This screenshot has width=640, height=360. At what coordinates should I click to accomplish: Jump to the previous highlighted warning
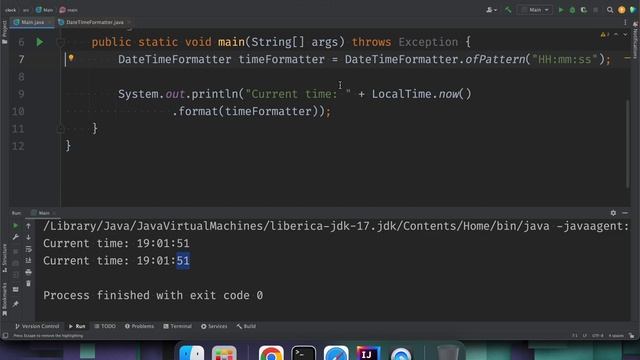click(x=616, y=35)
